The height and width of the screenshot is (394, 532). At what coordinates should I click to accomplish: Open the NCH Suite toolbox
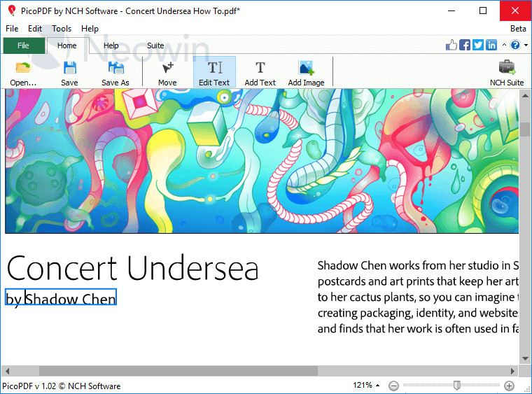pyautogui.click(x=507, y=73)
